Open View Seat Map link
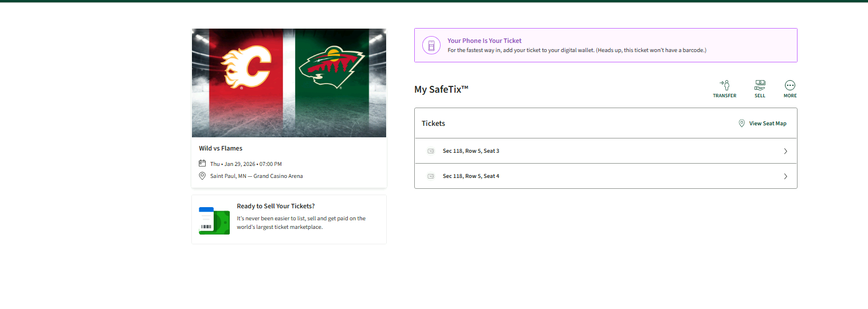The height and width of the screenshot is (309, 868). pyautogui.click(x=768, y=124)
